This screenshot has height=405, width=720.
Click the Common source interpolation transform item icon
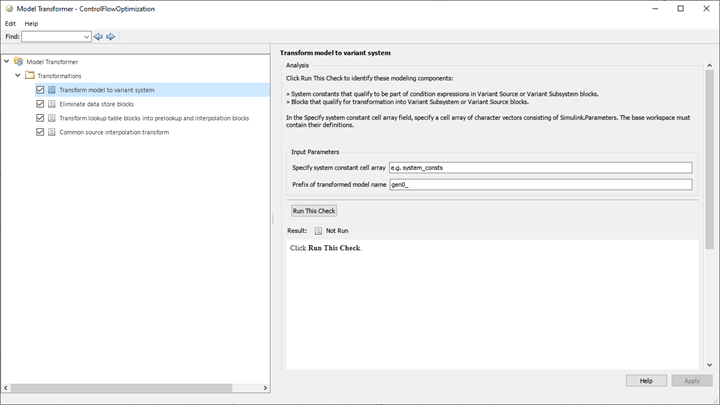point(52,132)
